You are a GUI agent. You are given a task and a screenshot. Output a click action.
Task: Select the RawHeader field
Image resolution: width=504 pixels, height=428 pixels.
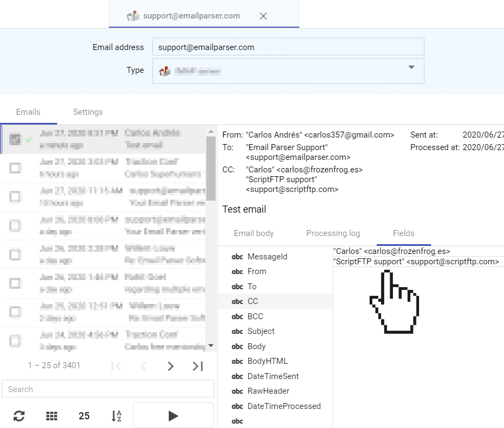(x=275, y=391)
